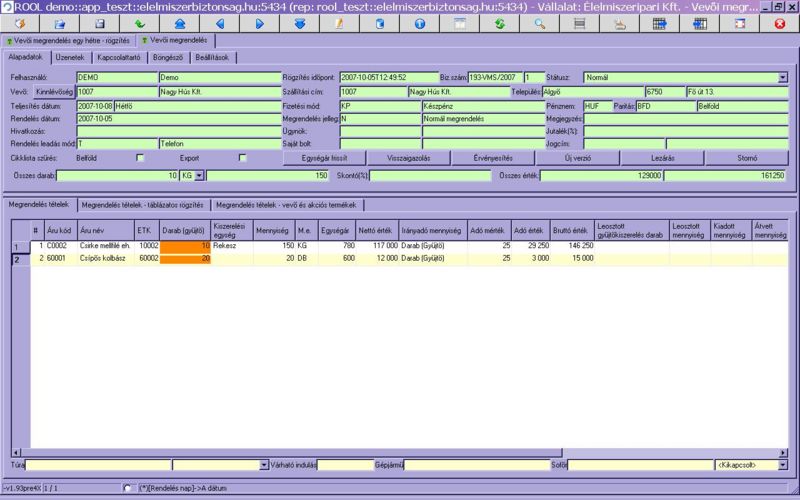Click the blue up arrow toolbar icon
Image resolution: width=800 pixels, height=500 pixels.
point(179,22)
